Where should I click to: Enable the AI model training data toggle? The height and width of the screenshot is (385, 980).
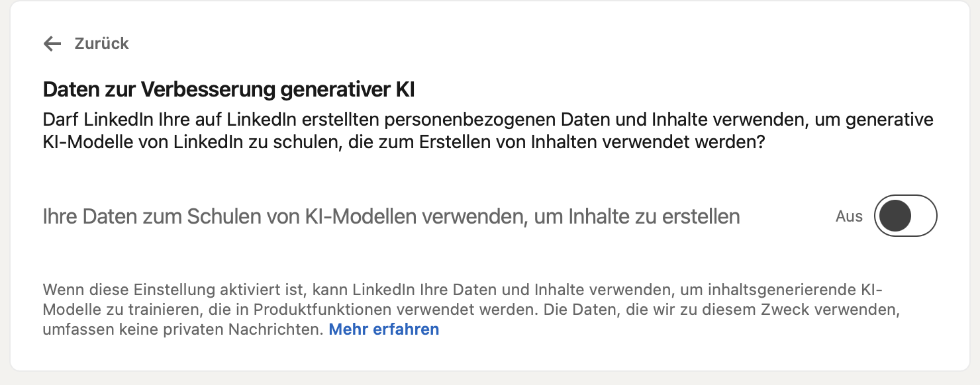pos(905,216)
